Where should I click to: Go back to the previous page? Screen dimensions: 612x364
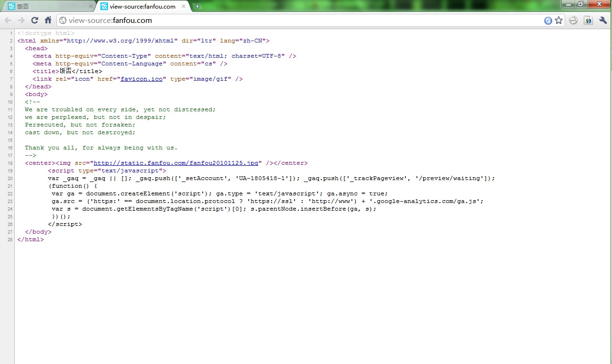pyautogui.click(x=8, y=20)
